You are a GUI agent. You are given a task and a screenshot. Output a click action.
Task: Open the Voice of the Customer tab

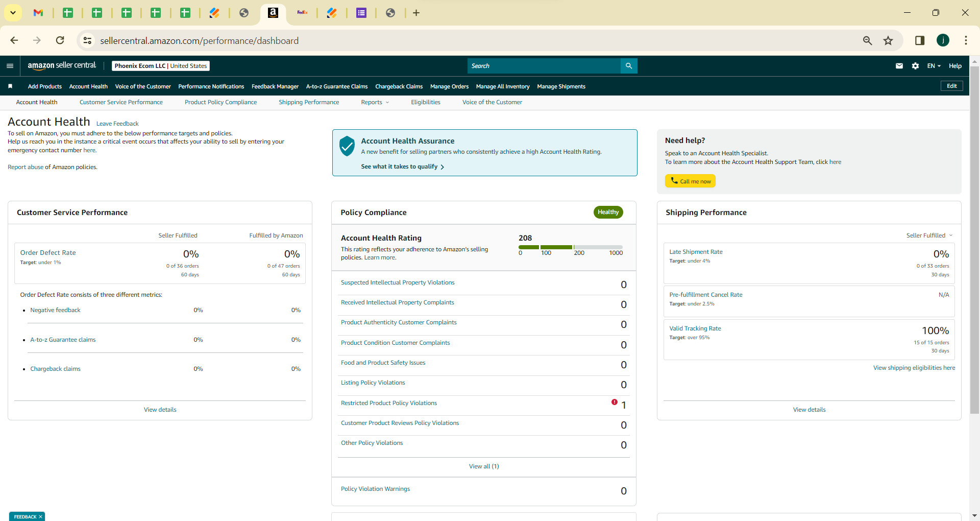[492, 102]
